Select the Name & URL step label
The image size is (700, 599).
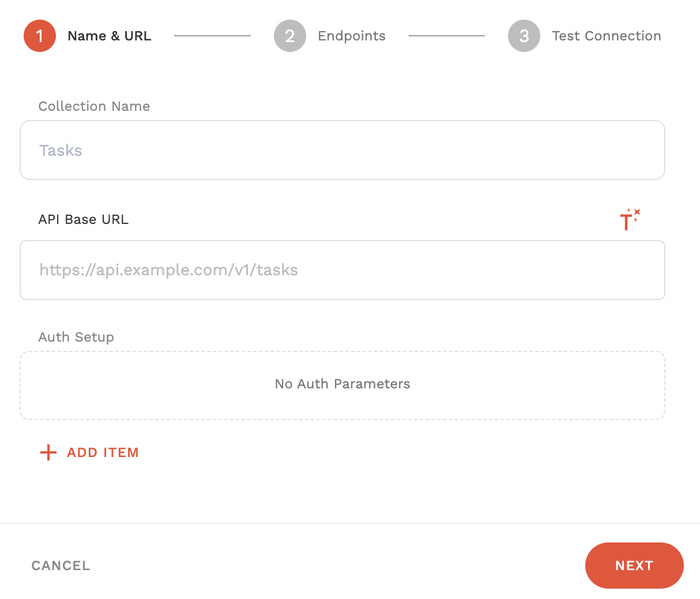point(110,36)
